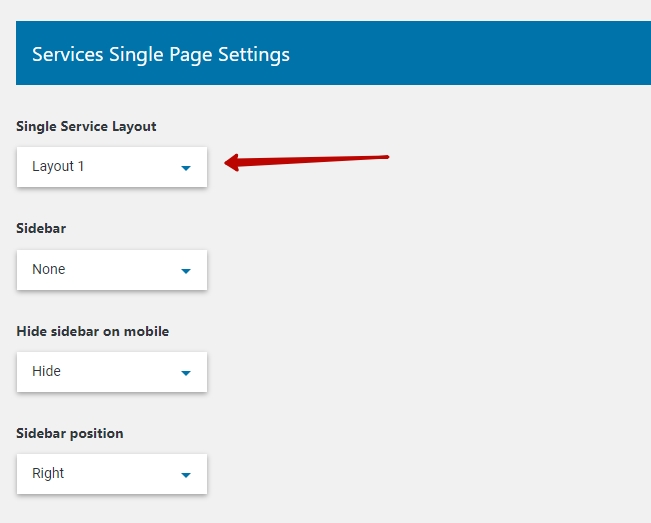Open the Sidebar dropdown

[x=111, y=270]
